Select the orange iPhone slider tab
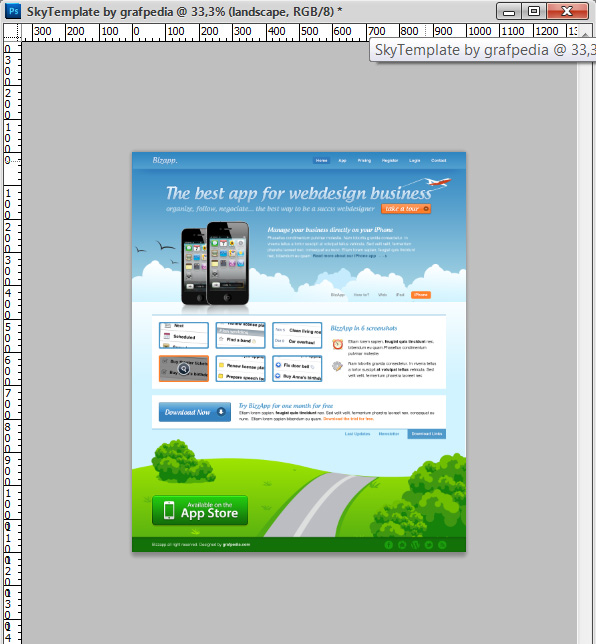596x644 pixels. 421,295
